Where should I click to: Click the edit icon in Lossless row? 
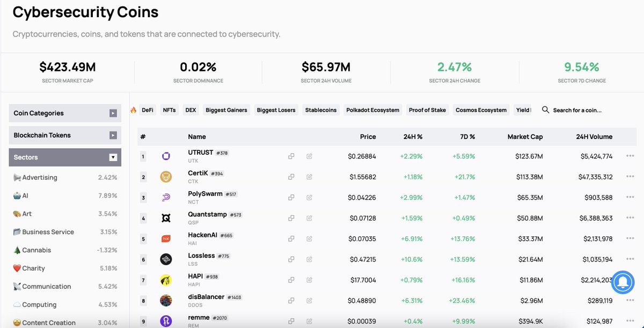pyautogui.click(x=309, y=259)
